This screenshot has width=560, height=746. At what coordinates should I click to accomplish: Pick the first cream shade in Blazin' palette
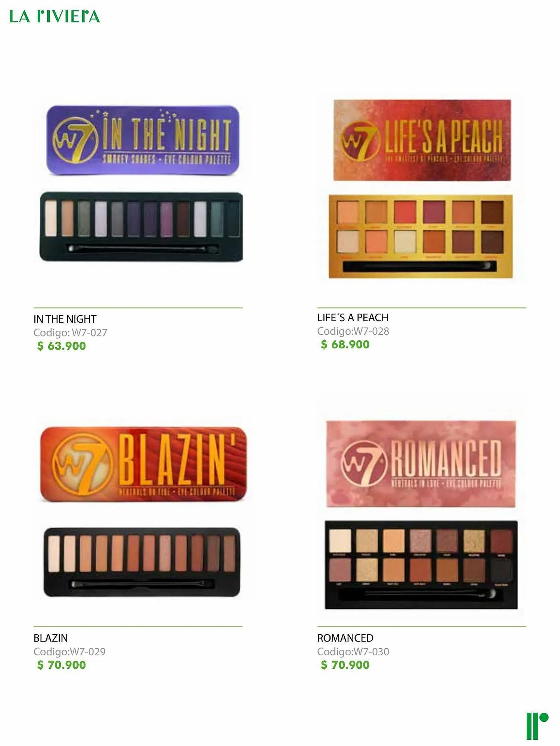tap(54, 554)
